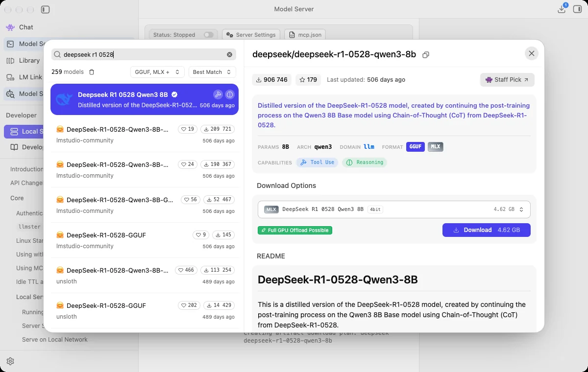Viewport: 588px width, 372px height.
Task: Clear the search text with the X icon
Action: tap(229, 55)
